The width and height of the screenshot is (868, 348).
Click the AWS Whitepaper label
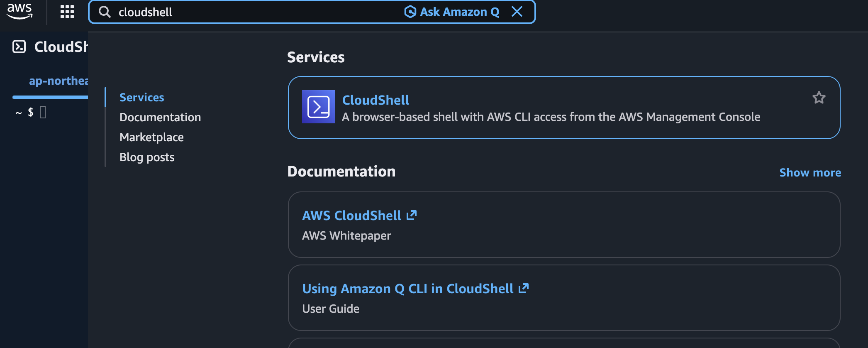coord(346,235)
